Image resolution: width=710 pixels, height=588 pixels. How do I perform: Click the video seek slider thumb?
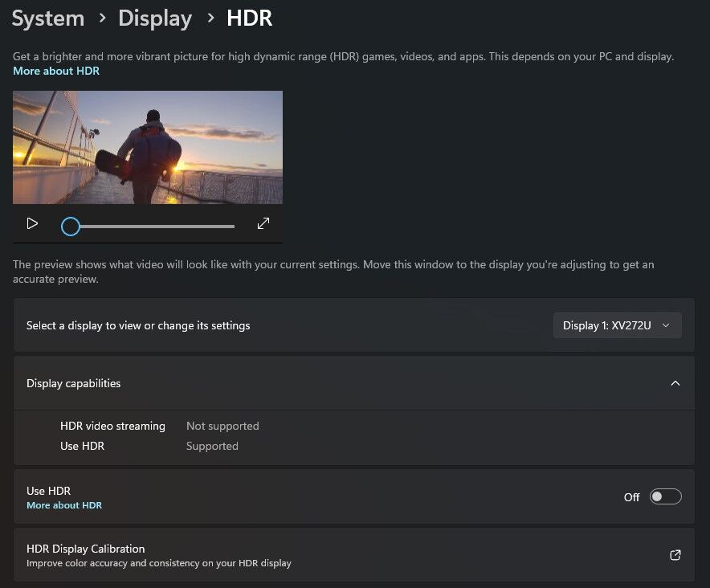[71, 226]
